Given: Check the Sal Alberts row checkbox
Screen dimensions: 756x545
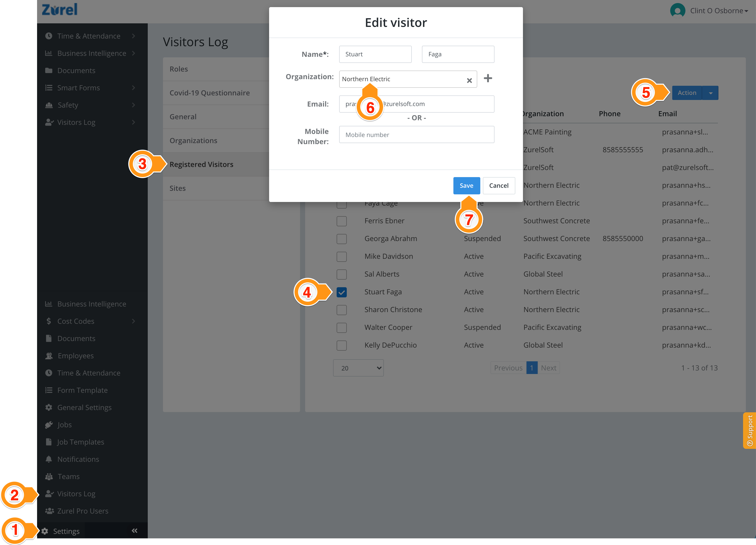Looking at the screenshot, I should coord(342,275).
